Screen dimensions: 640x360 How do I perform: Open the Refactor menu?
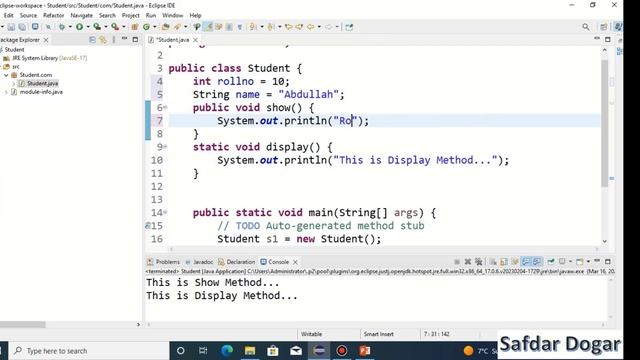53,15
